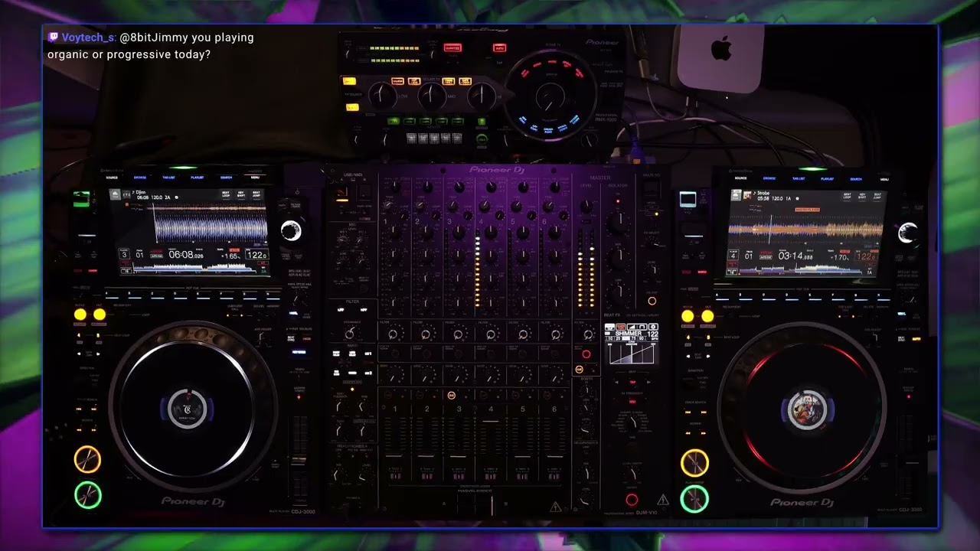Click the SHIMMER readout on Beat FX display
The height and width of the screenshot is (551, 980).
(629, 334)
